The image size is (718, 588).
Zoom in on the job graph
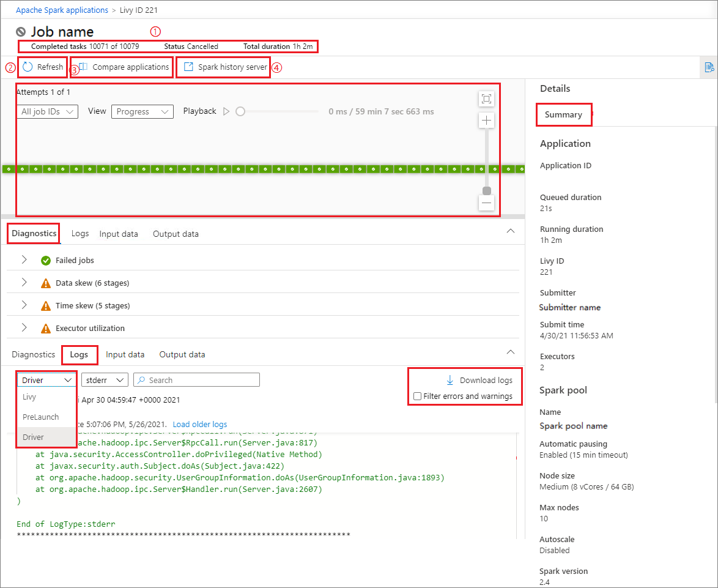pos(486,120)
